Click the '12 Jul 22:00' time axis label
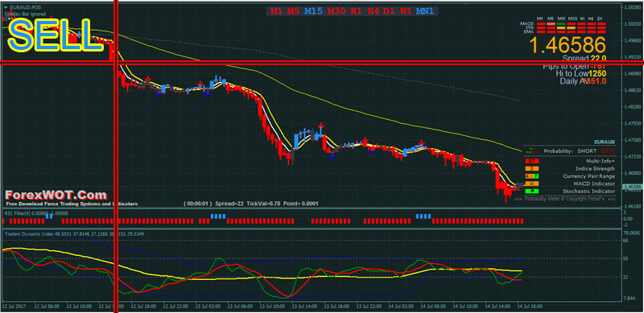Image resolution: width=644 pixels, height=313 pixels. coord(175,307)
